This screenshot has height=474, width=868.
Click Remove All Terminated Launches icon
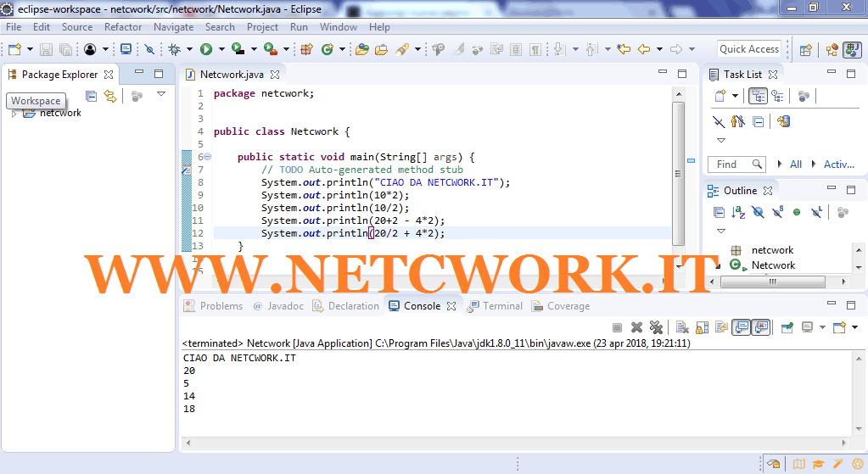click(x=656, y=327)
